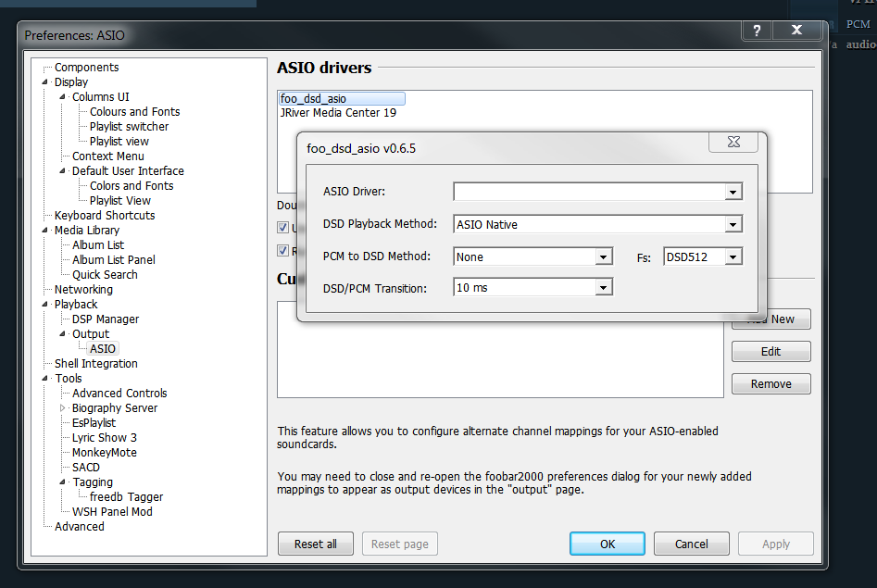Select Lyric Show 3 tree item
This screenshot has width=877, height=588.
click(x=104, y=438)
